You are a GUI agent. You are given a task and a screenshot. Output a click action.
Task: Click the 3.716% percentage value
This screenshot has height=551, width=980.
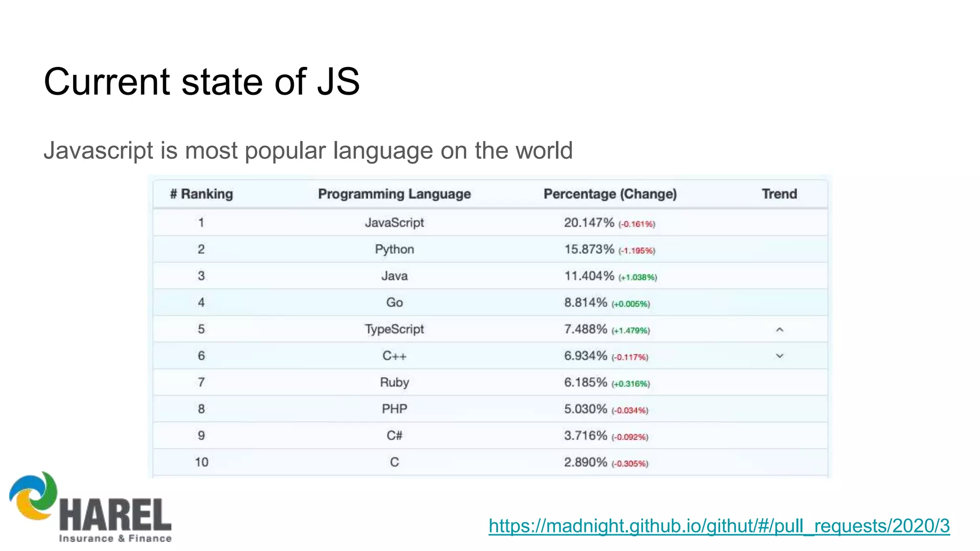tap(586, 436)
